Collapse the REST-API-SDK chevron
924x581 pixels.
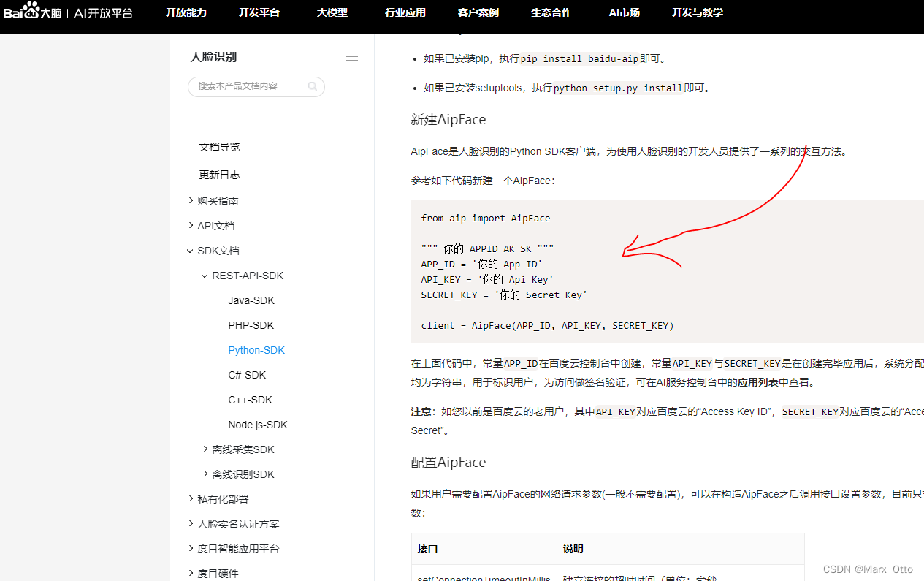pos(205,276)
